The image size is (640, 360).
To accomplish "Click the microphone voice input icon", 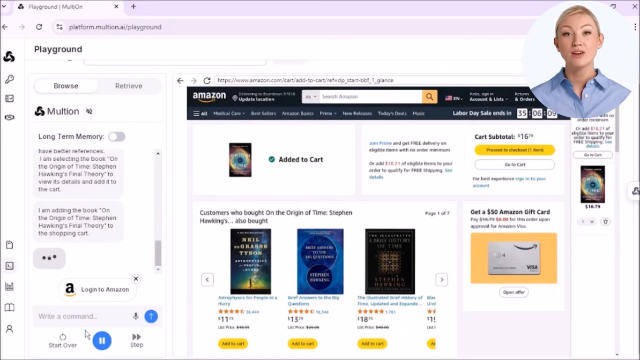I will (136, 316).
